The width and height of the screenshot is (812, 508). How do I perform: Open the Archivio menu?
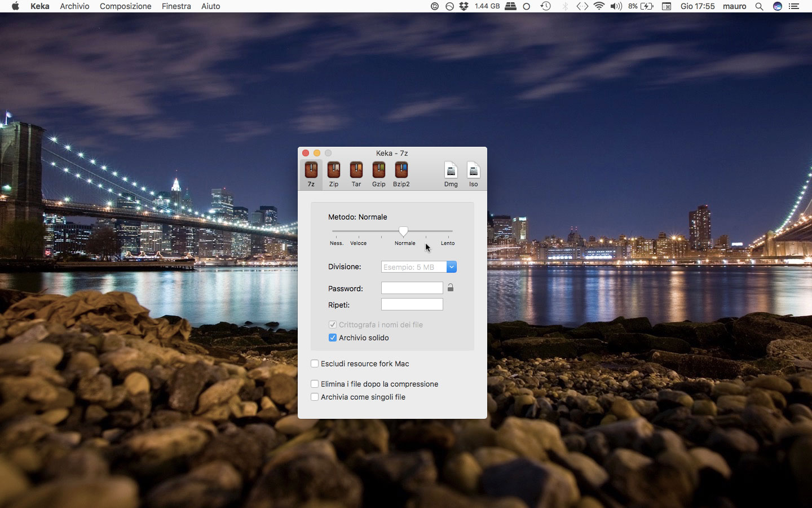tap(74, 6)
